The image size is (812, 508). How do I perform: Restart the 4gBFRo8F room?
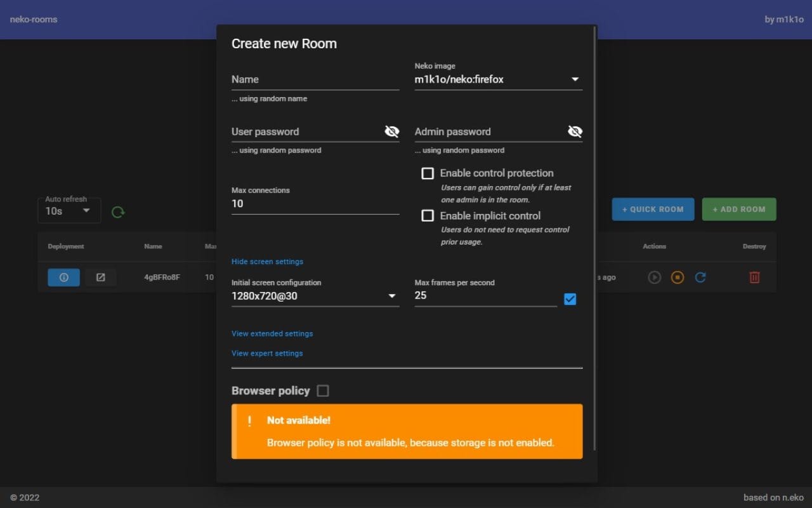tap(700, 277)
